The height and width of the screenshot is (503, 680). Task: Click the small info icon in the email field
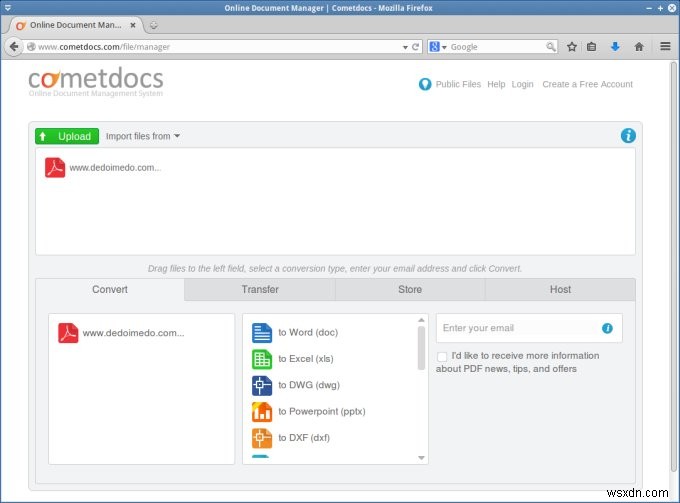tap(607, 328)
